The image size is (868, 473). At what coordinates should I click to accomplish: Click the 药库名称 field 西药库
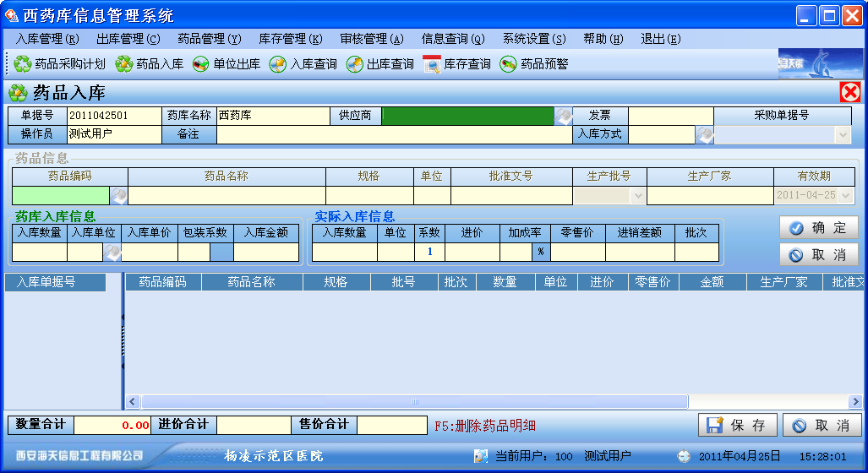click(x=273, y=116)
